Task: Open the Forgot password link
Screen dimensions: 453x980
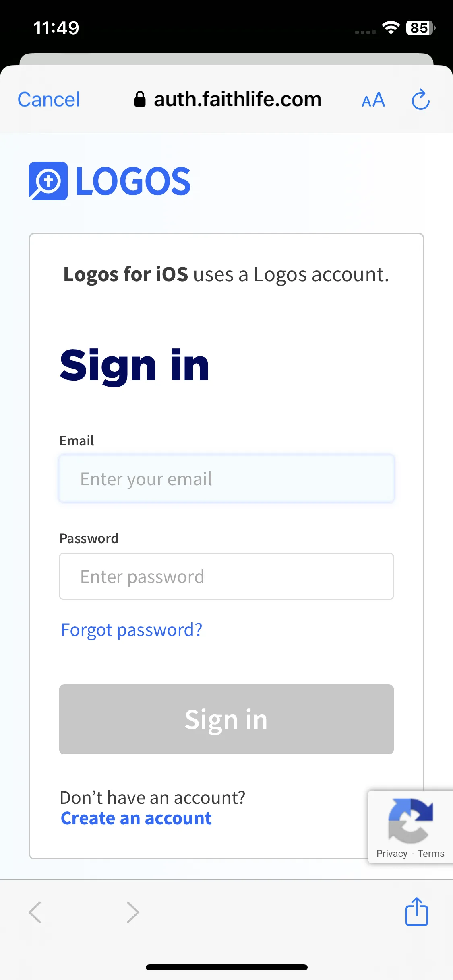Action: [131, 630]
